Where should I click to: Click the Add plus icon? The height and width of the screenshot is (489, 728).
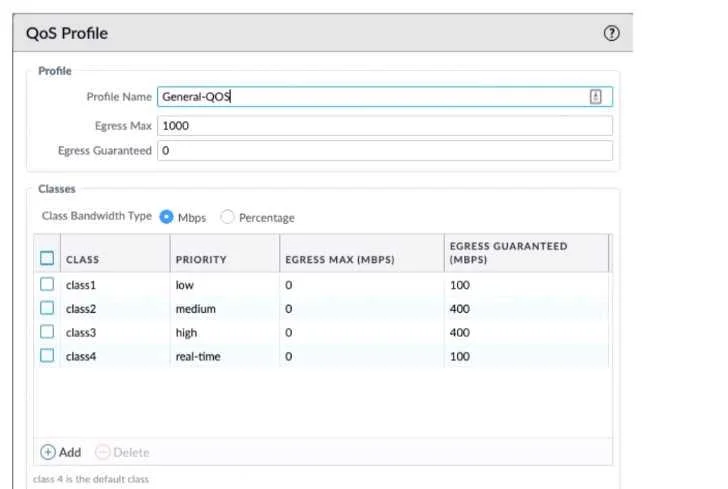[x=47, y=452]
